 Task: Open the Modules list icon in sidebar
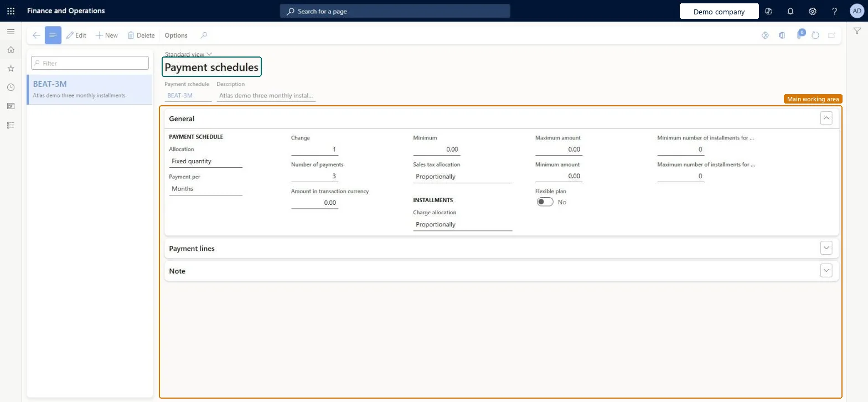(x=11, y=125)
